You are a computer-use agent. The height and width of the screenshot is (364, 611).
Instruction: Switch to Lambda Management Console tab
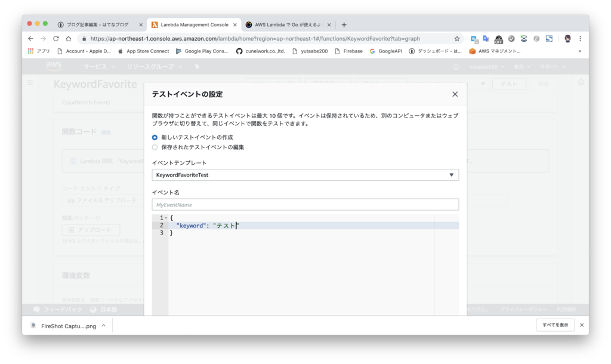pos(194,24)
